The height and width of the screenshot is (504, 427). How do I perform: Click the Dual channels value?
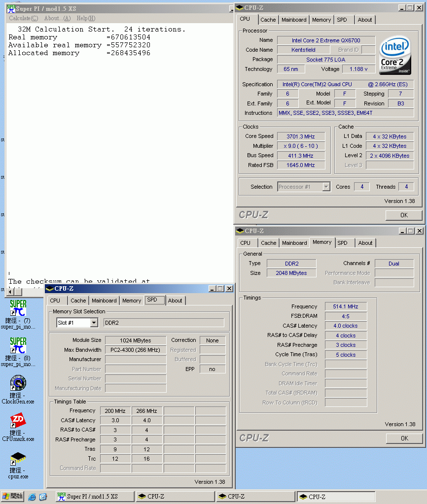(394, 264)
